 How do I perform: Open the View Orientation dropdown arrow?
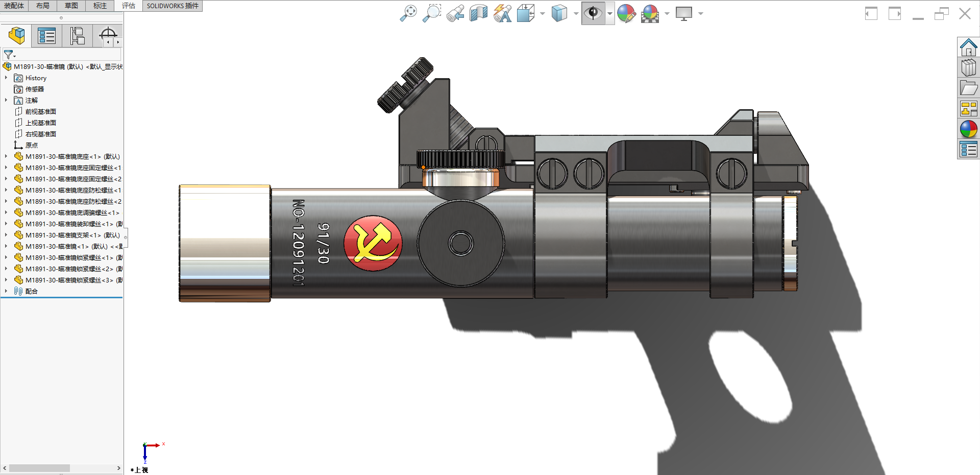tap(542, 14)
